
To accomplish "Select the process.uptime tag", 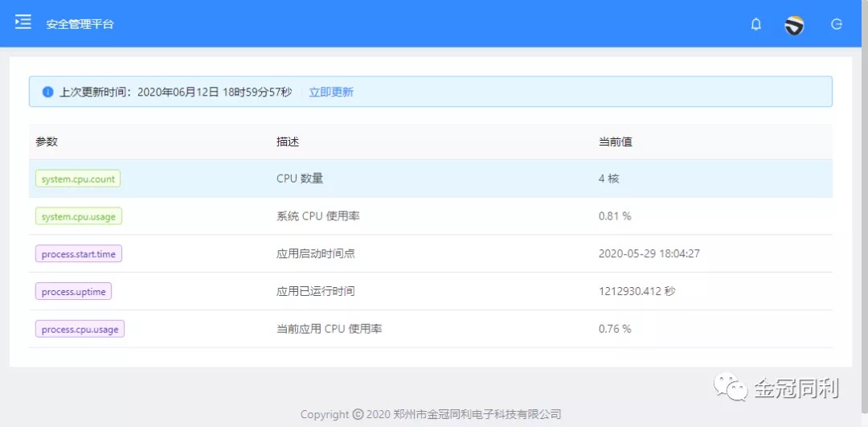I will (73, 291).
